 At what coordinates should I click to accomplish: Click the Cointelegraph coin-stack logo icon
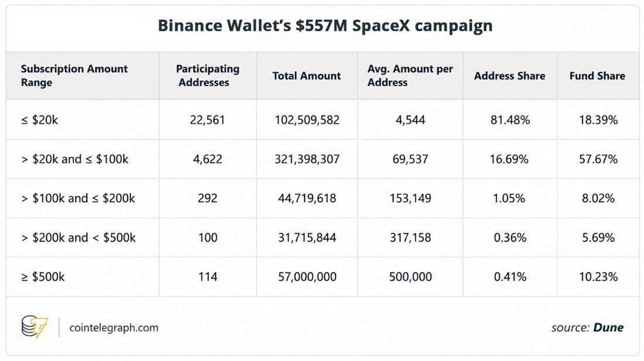35,327
